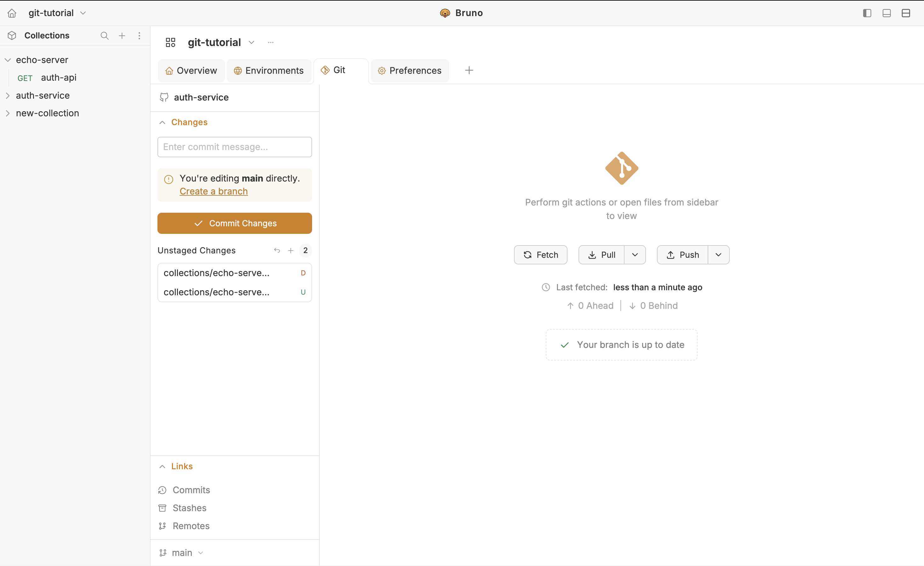This screenshot has width=924, height=566.
Task: Expand the auth-service collection
Action: tap(8, 96)
